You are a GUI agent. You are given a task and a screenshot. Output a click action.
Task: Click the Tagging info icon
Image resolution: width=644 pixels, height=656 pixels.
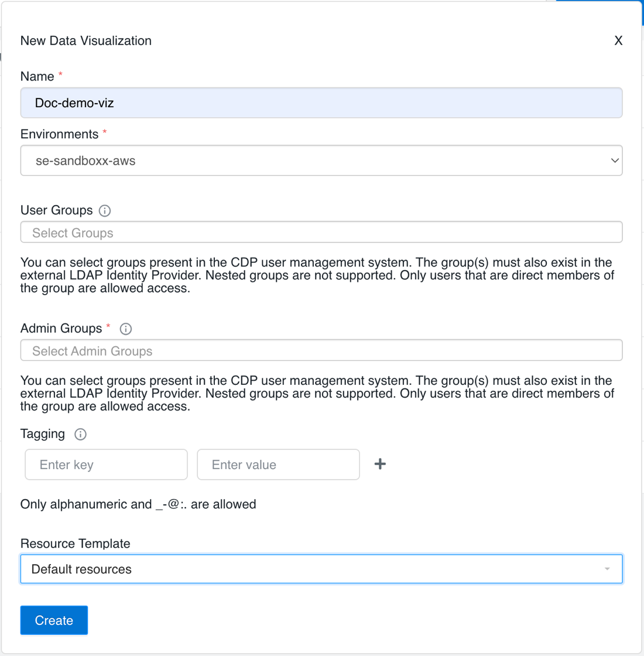point(80,434)
